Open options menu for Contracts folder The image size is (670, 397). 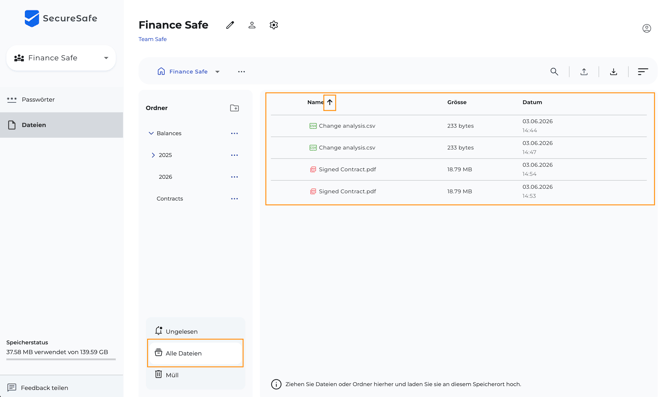point(234,199)
